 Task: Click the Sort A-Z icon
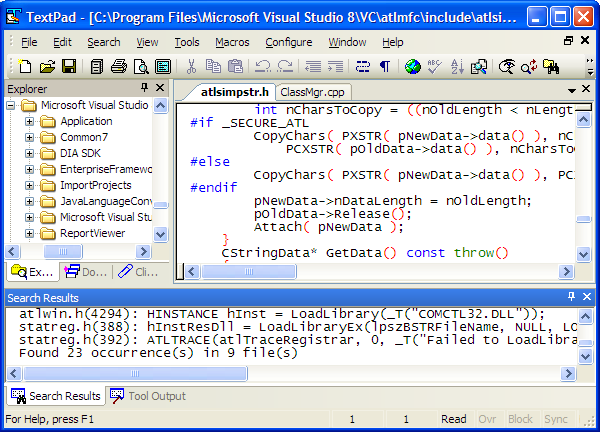(x=457, y=66)
